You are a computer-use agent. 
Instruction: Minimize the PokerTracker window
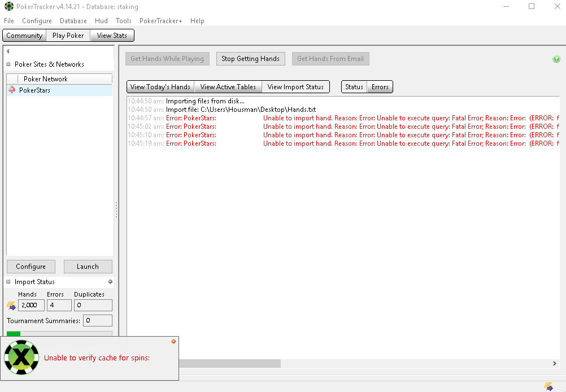[506, 7]
